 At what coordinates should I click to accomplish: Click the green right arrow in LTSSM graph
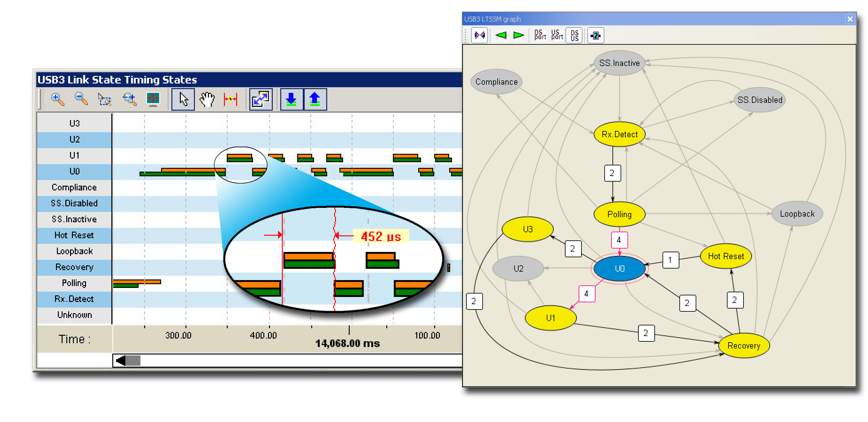point(518,35)
